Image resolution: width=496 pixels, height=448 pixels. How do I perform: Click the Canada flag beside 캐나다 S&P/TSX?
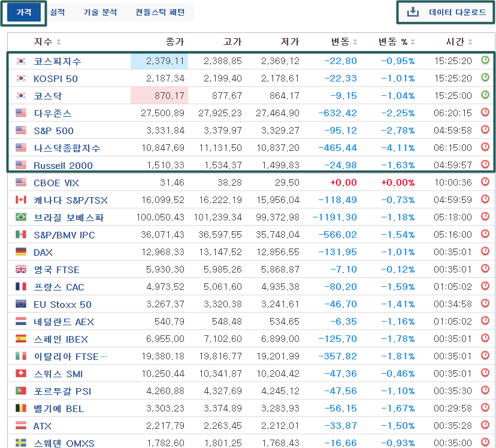[21, 199]
